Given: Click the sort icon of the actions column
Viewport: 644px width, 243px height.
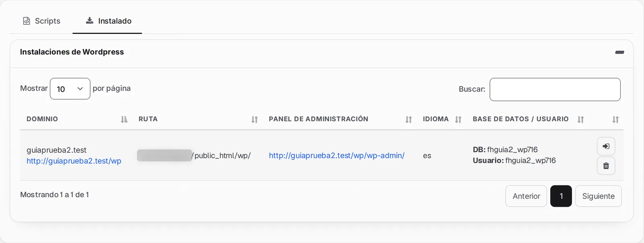Looking at the screenshot, I should pyautogui.click(x=615, y=119).
